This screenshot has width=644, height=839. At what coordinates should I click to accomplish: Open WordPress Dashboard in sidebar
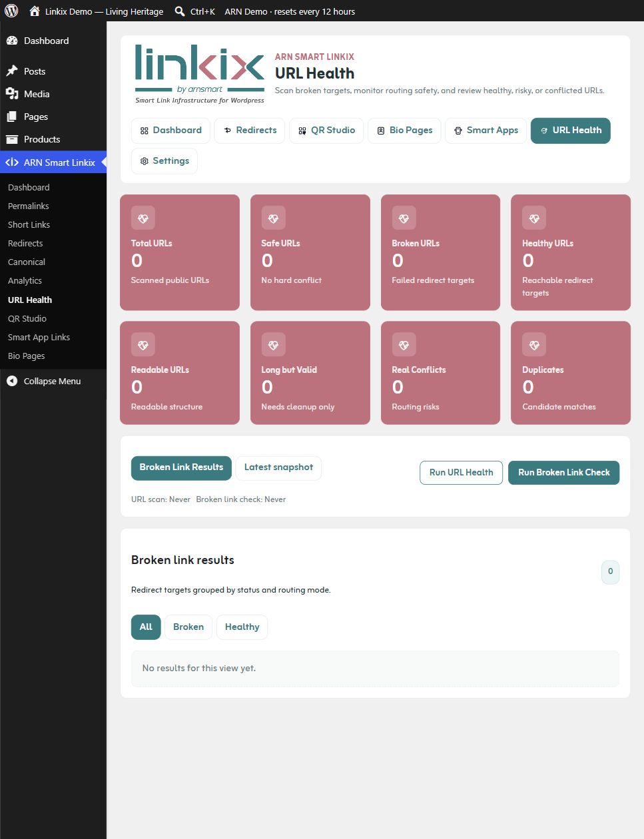pos(53,41)
